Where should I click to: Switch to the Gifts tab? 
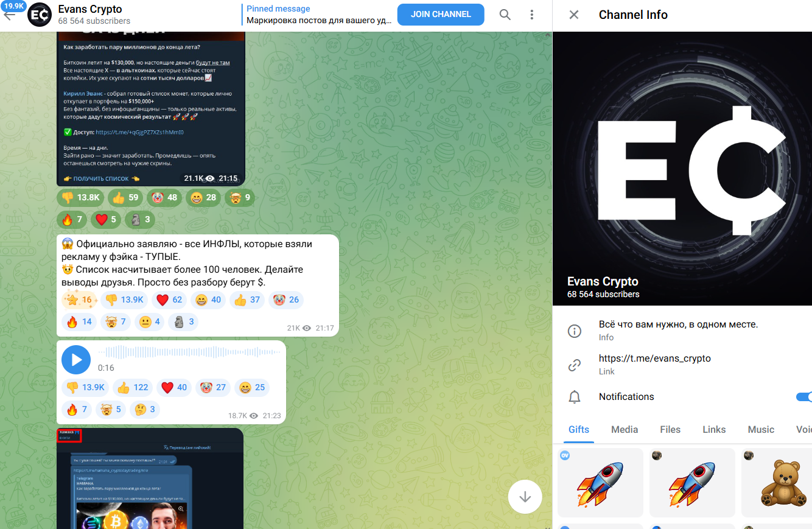(579, 429)
